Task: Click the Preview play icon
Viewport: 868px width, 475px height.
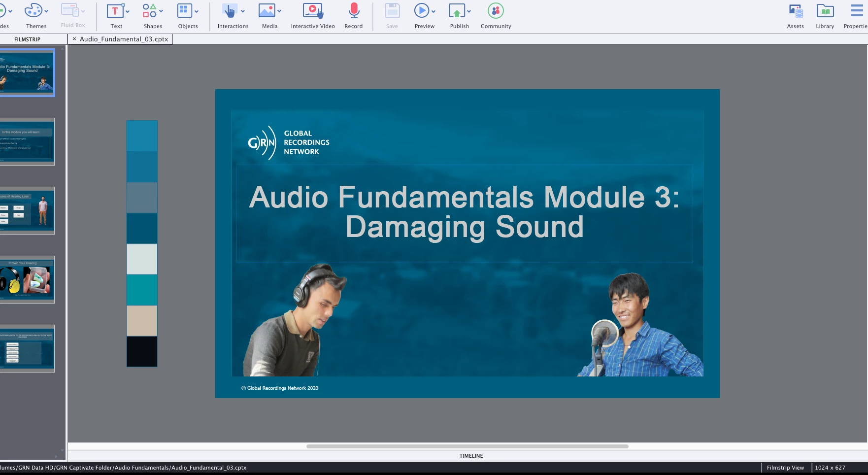Action: 421,11
